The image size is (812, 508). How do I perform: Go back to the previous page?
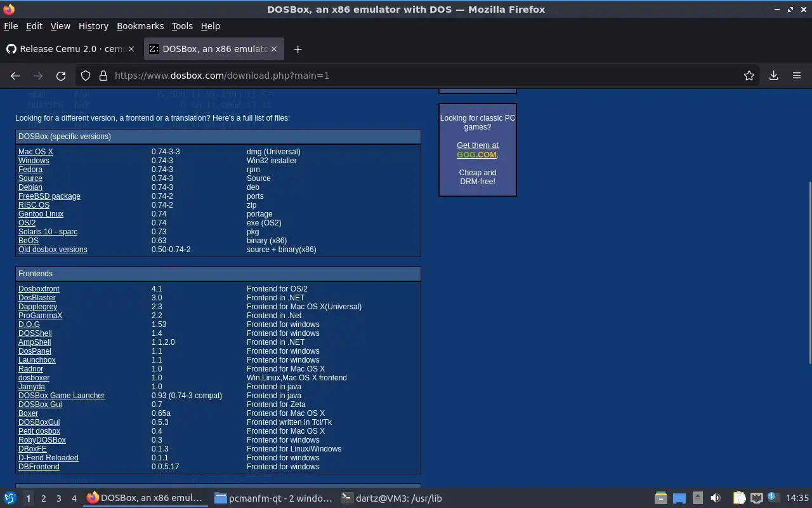(15, 76)
